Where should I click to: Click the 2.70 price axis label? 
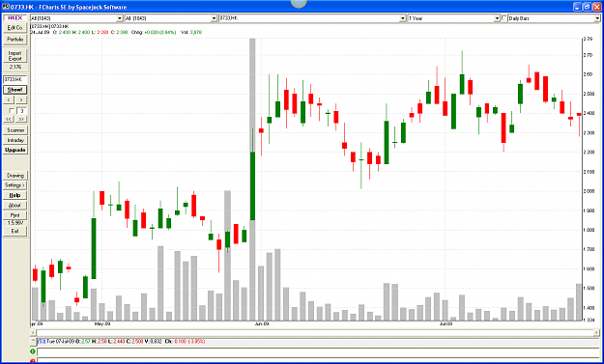[588, 55]
